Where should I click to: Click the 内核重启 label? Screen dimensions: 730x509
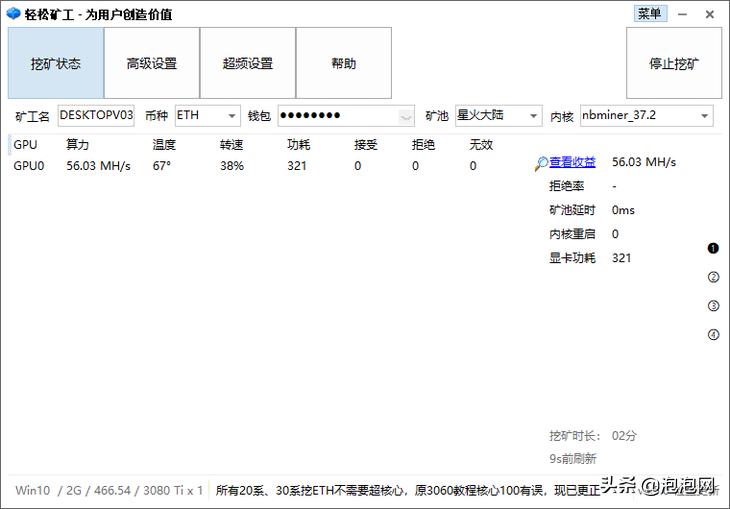pyautogui.click(x=572, y=234)
